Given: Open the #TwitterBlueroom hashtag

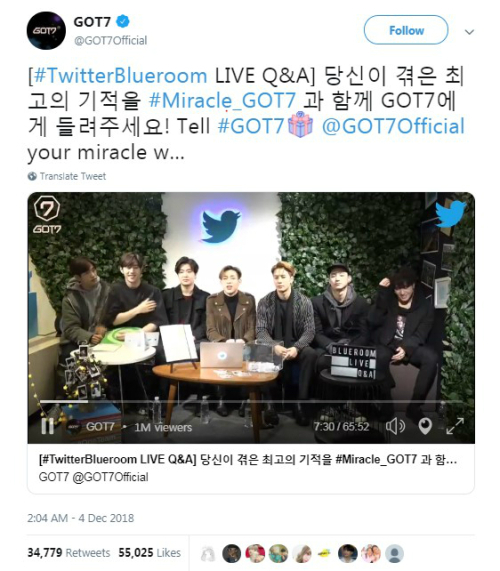Looking at the screenshot, I should click(120, 75).
